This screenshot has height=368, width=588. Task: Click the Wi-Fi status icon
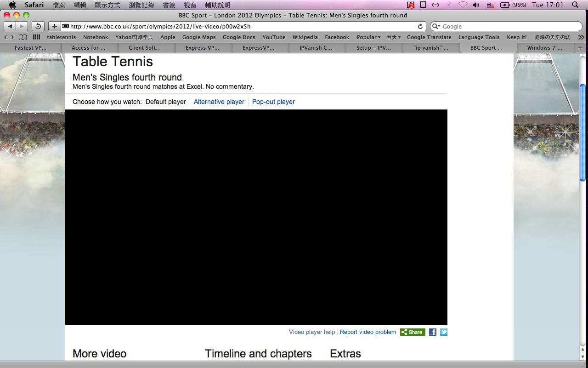463,5
